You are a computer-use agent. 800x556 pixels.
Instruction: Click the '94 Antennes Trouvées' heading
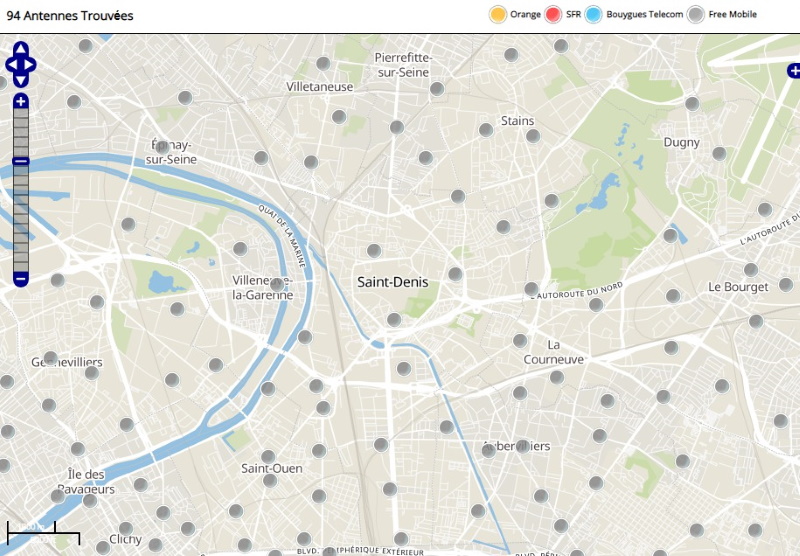click(x=70, y=16)
